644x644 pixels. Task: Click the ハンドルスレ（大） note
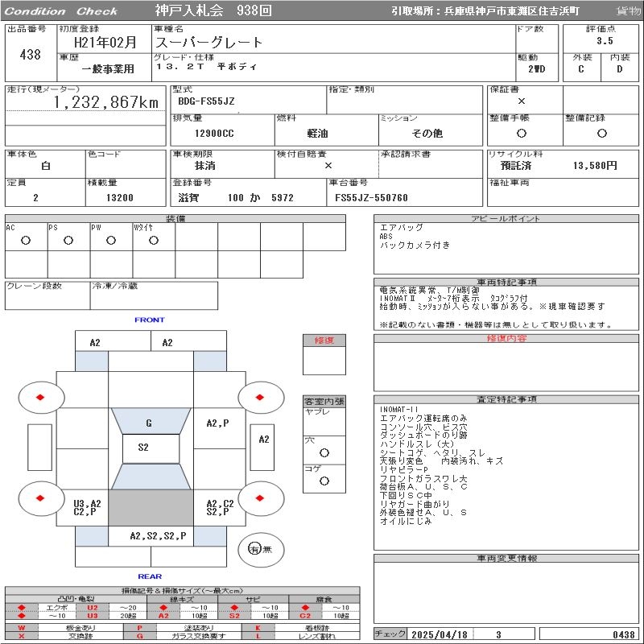point(417,444)
